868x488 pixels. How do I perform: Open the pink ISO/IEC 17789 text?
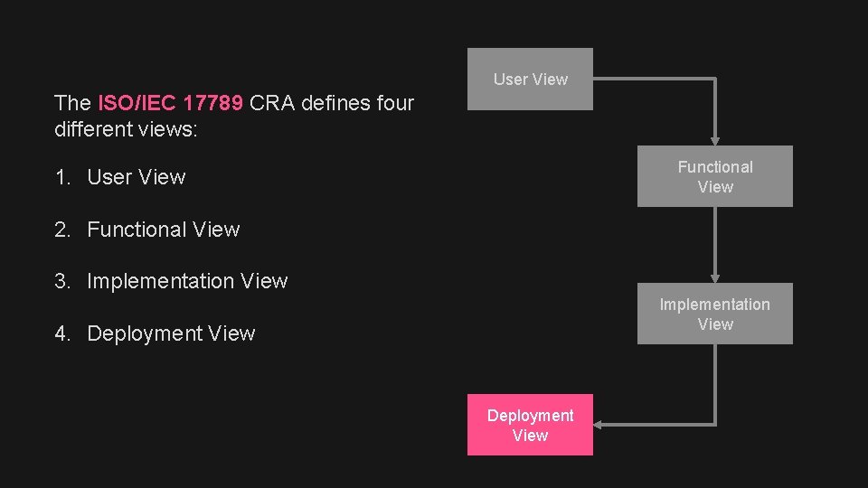tap(170, 103)
